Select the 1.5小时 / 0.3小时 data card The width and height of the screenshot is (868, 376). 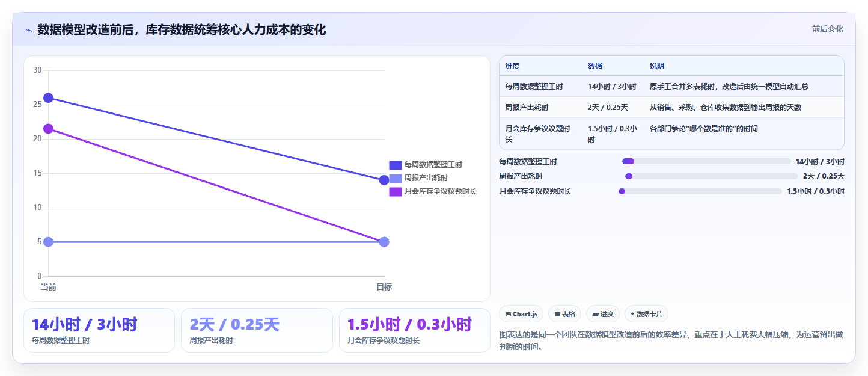415,330
